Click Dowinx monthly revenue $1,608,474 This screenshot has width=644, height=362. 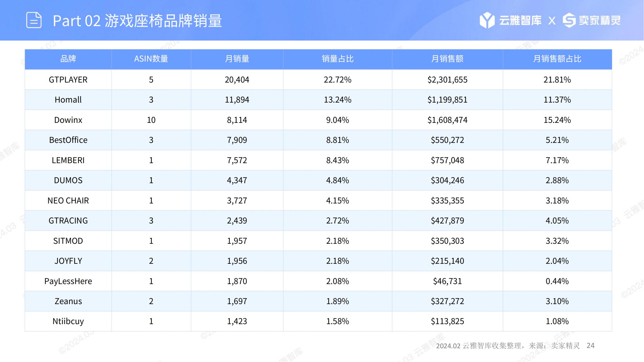pos(447,120)
